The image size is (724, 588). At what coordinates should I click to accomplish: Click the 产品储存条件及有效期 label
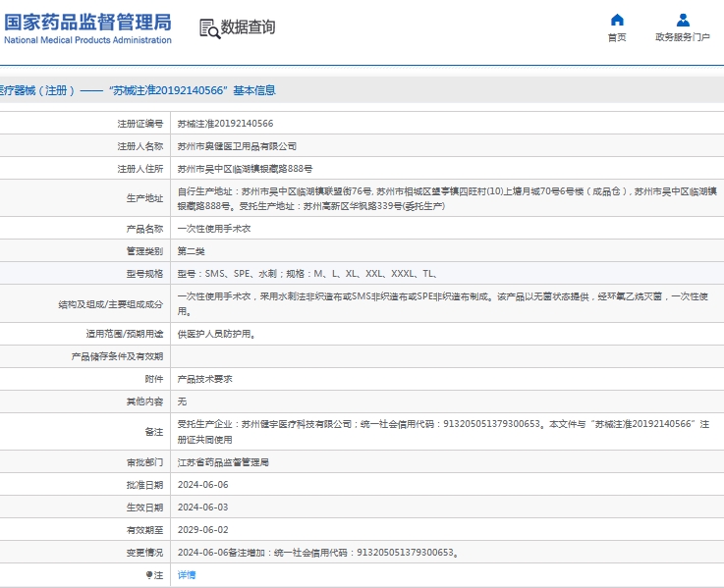[x=117, y=356]
